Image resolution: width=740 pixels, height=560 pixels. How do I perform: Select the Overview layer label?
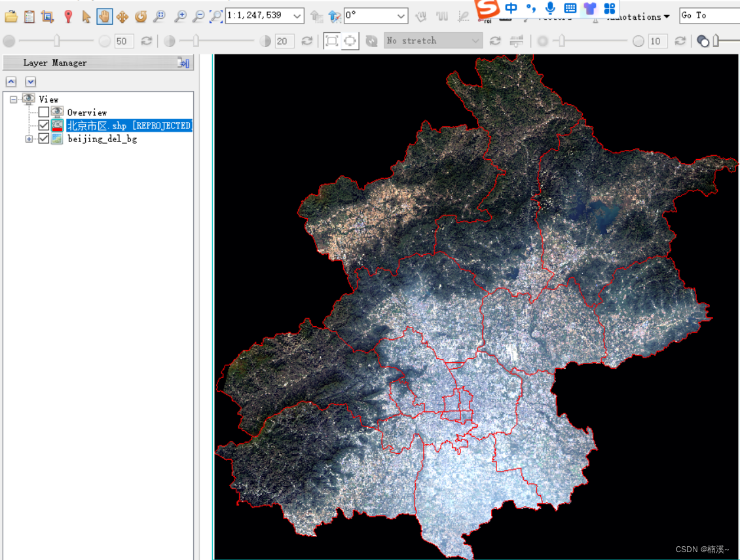click(87, 113)
